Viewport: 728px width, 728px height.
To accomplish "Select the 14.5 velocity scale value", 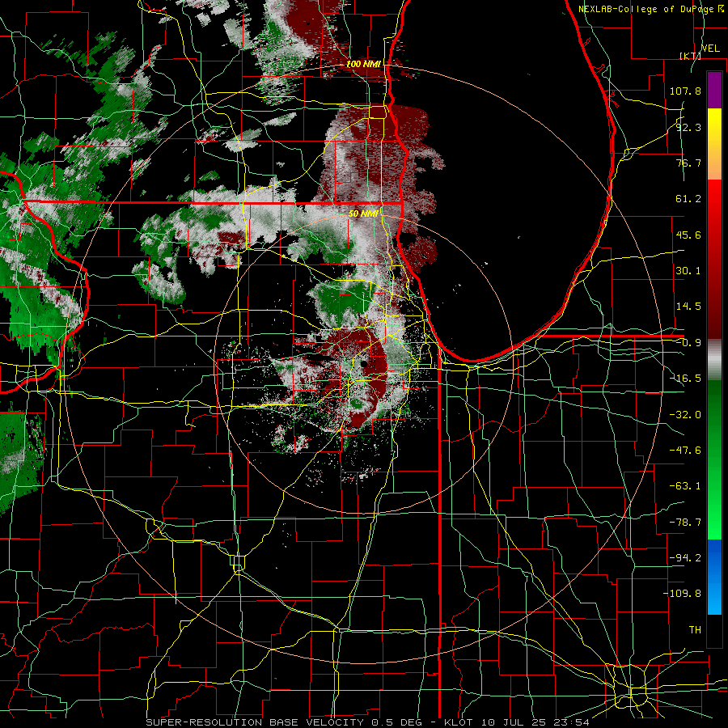I will pos(688,307).
